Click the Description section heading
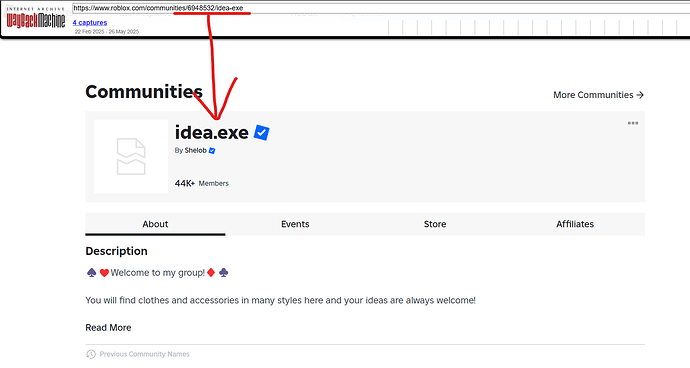 click(117, 251)
